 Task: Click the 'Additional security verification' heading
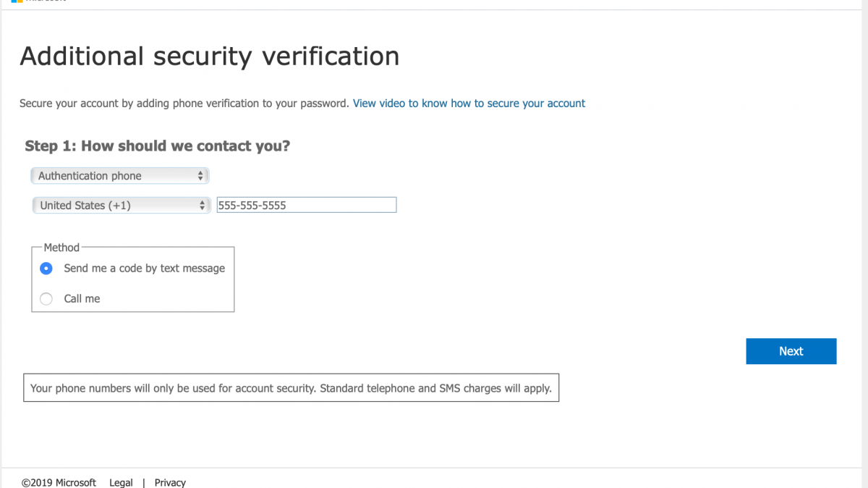coord(209,56)
